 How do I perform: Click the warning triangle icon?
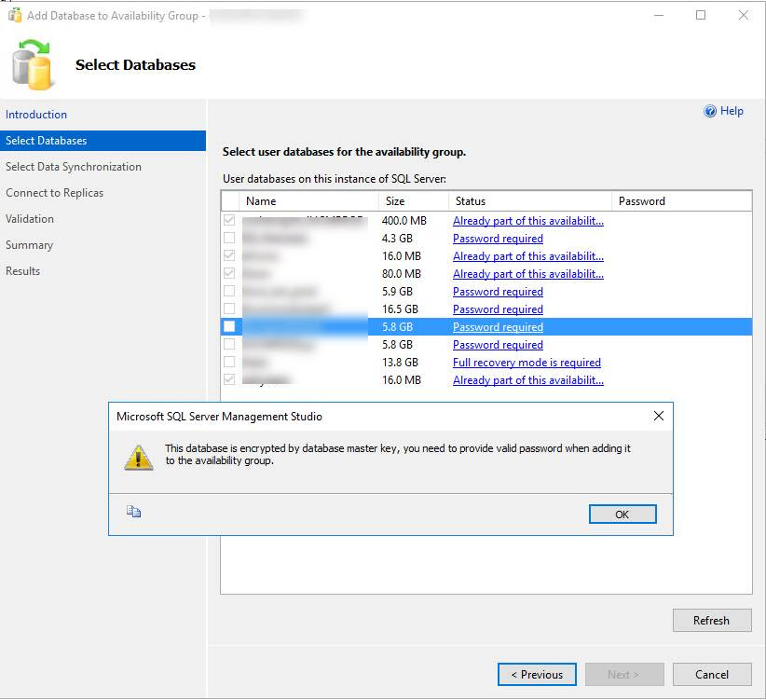pyautogui.click(x=139, y=456)
